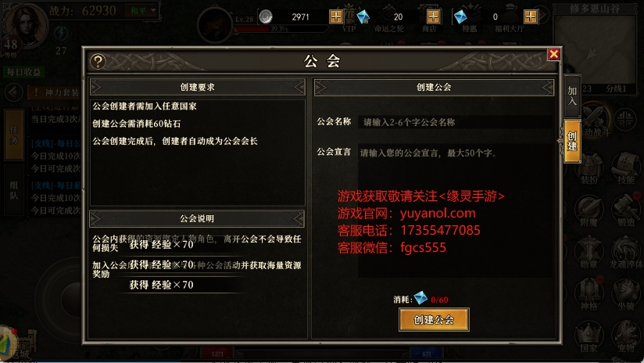Open the 技能 skills icon
The width and height of the screenshot is (644, 363).
point(625,167)
